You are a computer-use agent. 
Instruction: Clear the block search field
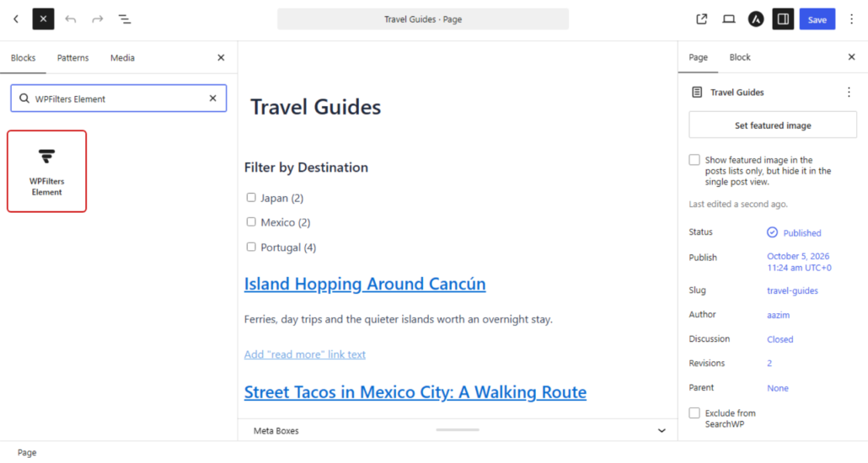click(212, 98)
